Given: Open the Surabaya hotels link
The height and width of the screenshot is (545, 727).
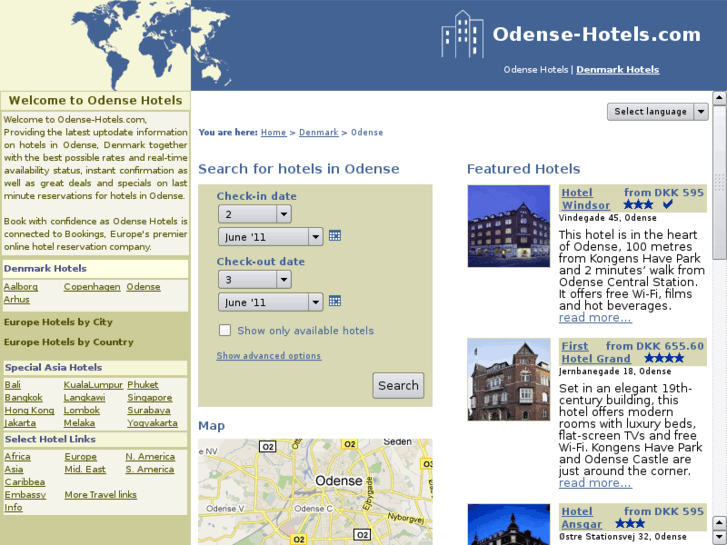Looking at the screenshot, I should click(x=149, y=410).
